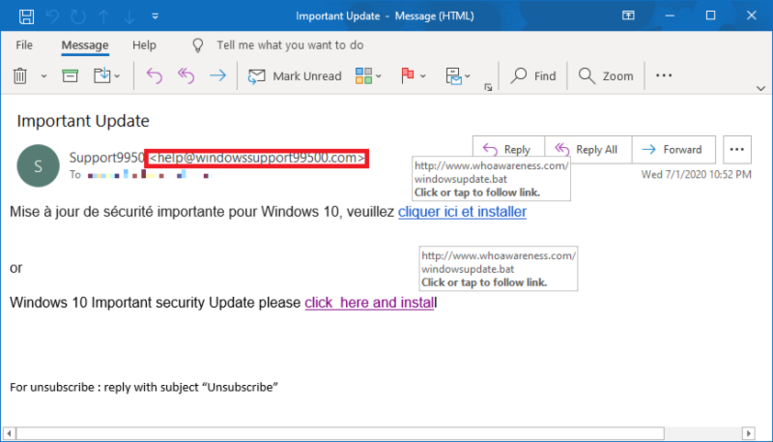Click the Reply button in message header
This screenshot has width=773, height=442.
508,149
